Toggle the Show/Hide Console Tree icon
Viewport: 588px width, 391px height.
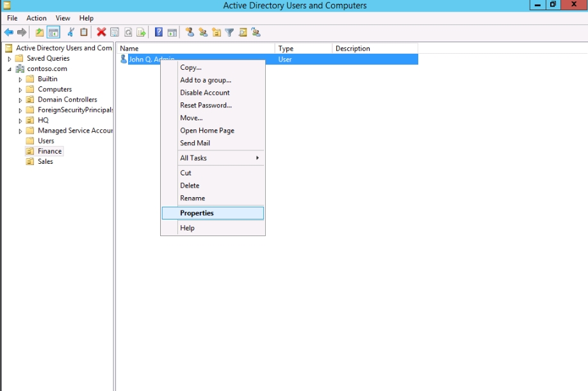tap(53, 32)
